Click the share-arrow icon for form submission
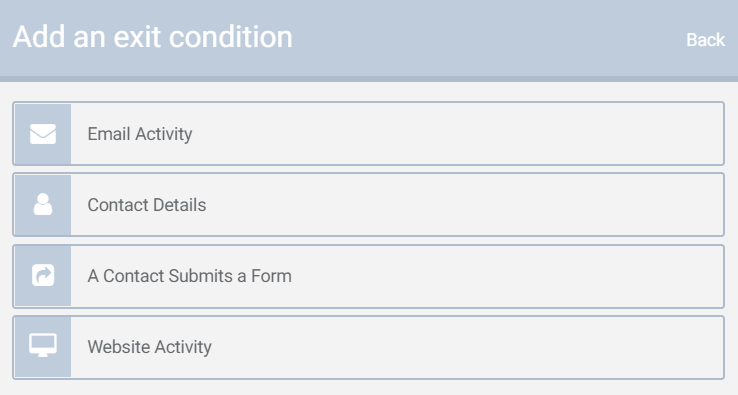Image resolution: width=738 pixels, height=395 pixels. click(x=43, y=275)
